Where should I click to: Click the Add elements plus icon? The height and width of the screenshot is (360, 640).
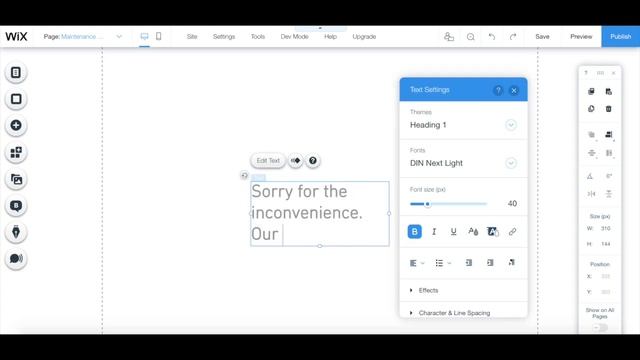tap(16, 126)
